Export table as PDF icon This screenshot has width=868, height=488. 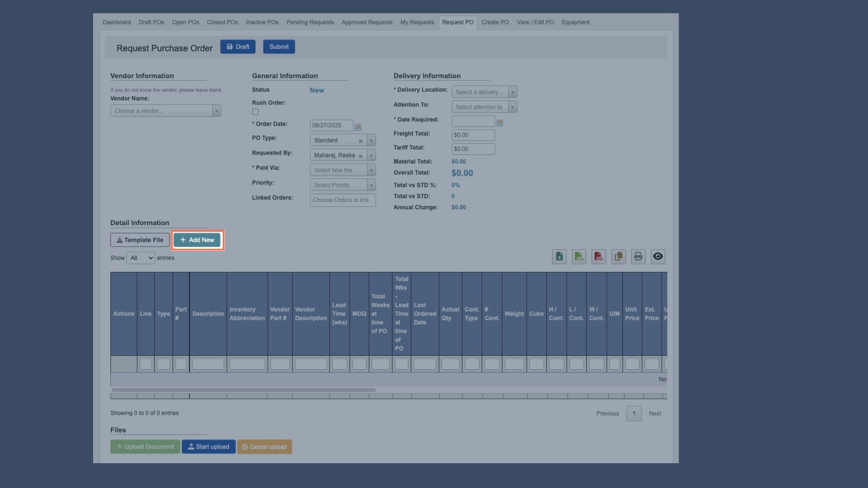(x=599, y=257)
